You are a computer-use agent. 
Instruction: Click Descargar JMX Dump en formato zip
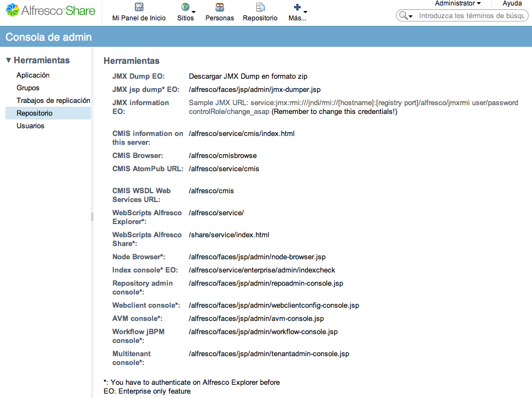[x=248, y=77]
